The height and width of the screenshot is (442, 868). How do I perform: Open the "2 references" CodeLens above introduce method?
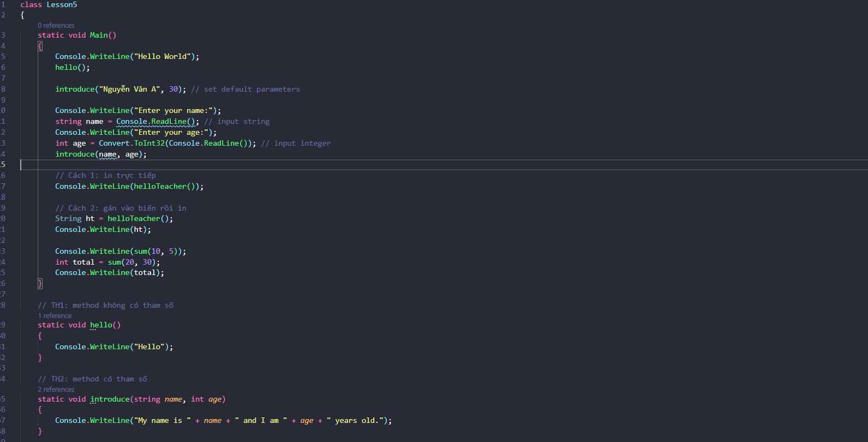(56, 390)
